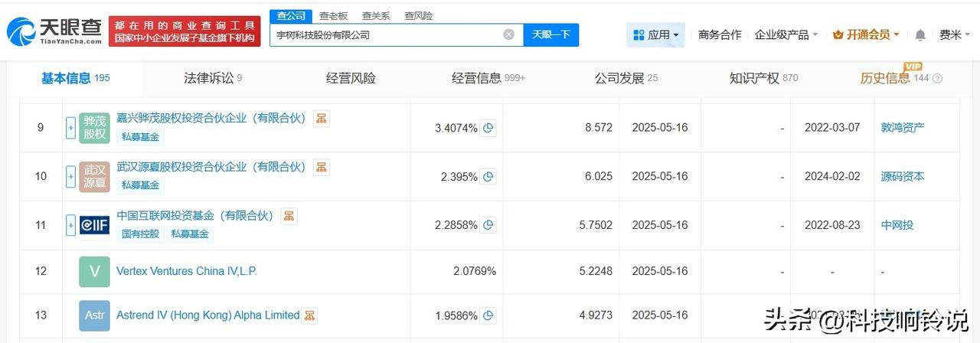Click the 天眼一下 search button
Screen dimensions: 980x343
pos(551,34)
